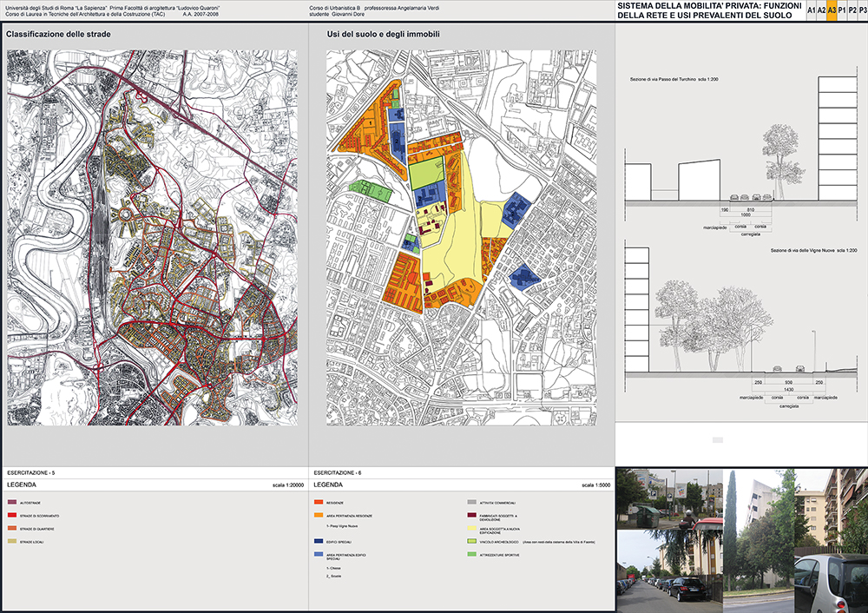Go to the P3 tab
Screen dimensions: 868x613
pyautogui.click(x=862, y=10)
